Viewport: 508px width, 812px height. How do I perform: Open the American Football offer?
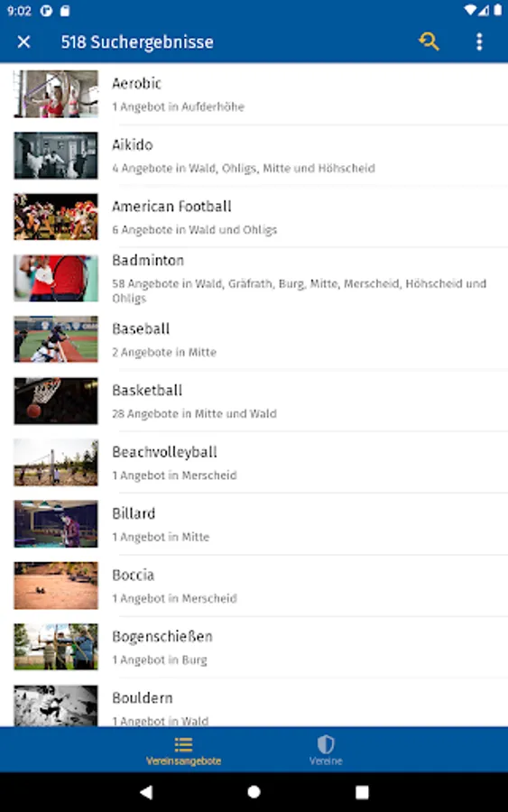coord(254,217)
